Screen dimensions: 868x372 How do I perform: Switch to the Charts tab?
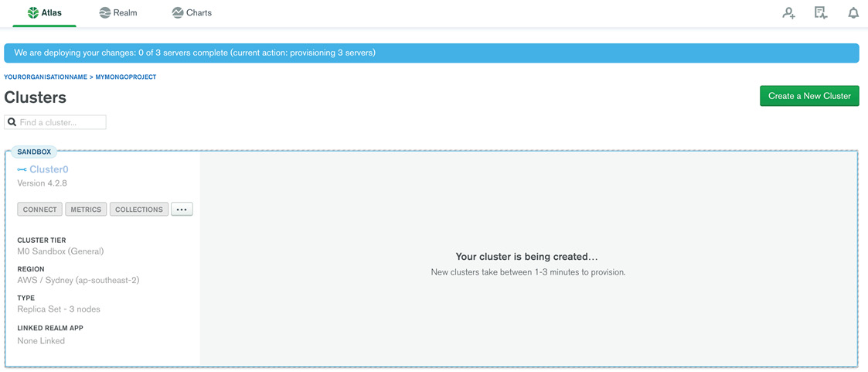click(x=192, y=12)
